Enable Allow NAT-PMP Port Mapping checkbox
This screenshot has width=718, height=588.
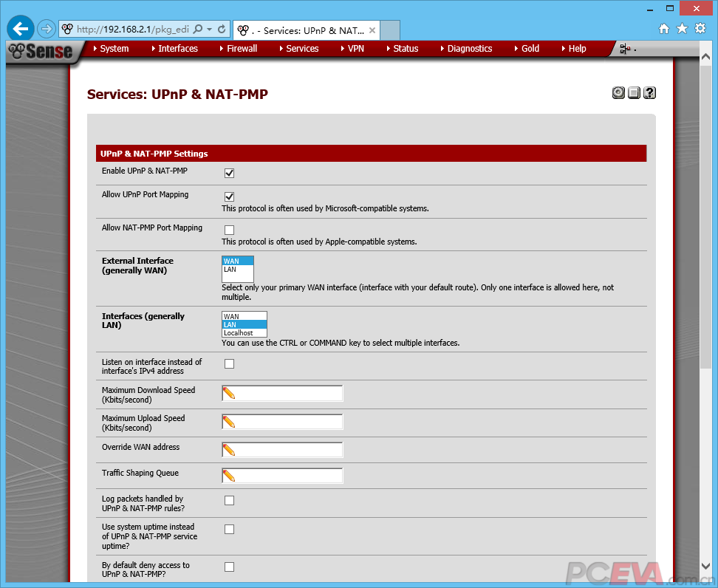point(229,230)
